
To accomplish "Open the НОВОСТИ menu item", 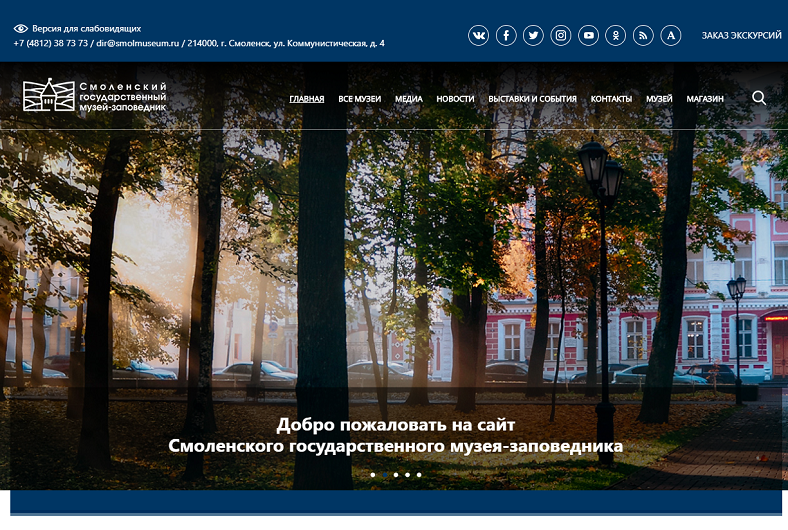I will point(455,99).
